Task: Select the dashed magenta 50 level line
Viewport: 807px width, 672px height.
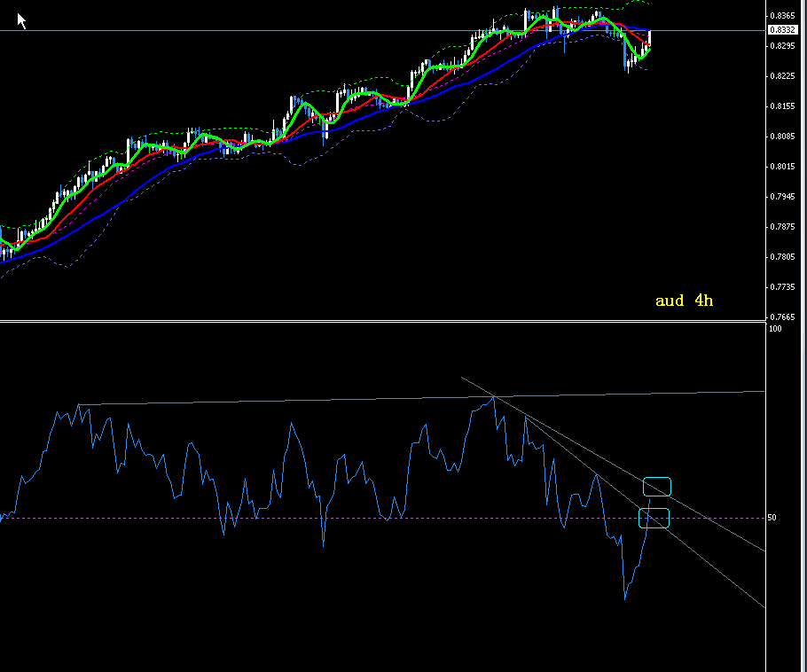Action: [x=266, y=518]
